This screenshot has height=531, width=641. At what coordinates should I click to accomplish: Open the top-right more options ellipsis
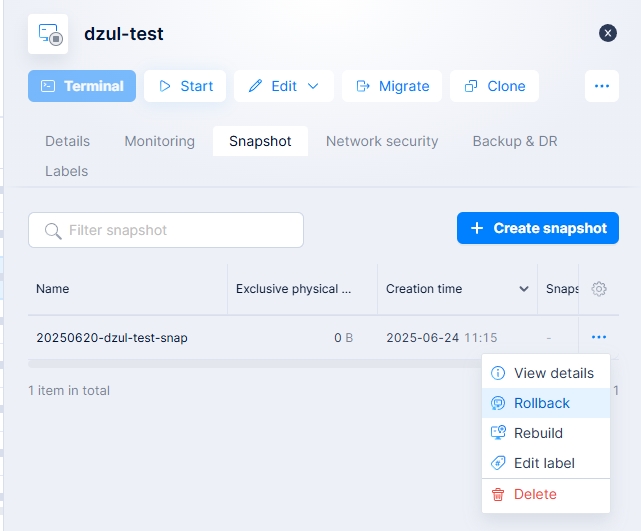pyautogui.click(x=601, y=86)
